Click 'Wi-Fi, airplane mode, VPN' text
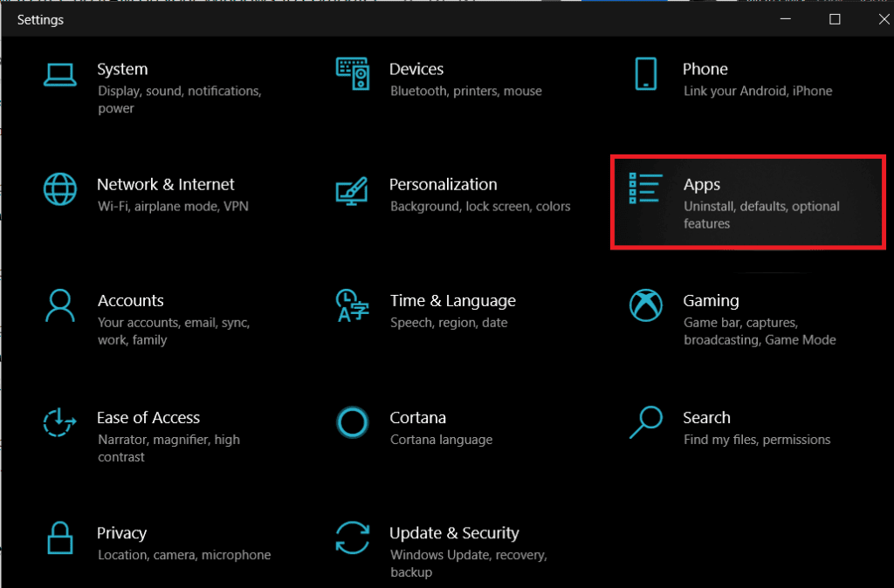 point(173,206)
